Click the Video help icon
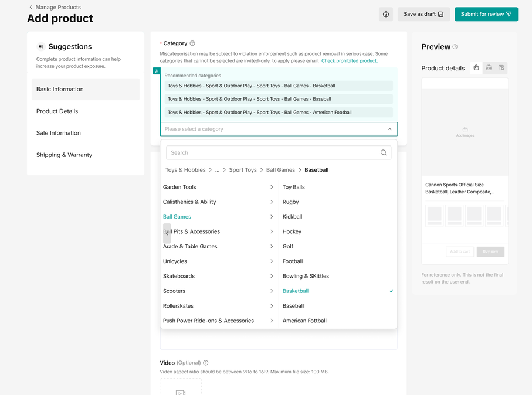This screenshot has height=395, width=532. point(206,363)
